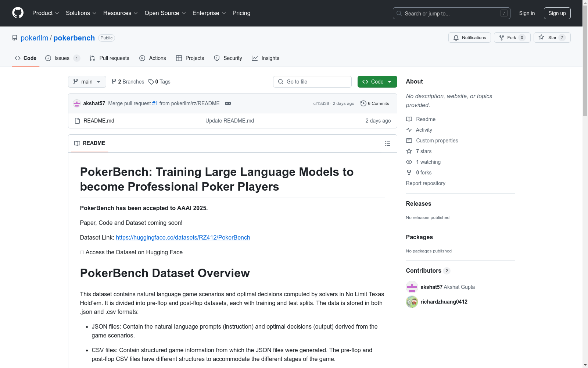
Task: Select the README tab
Action: pyautogui.click(x=90, y=143)
